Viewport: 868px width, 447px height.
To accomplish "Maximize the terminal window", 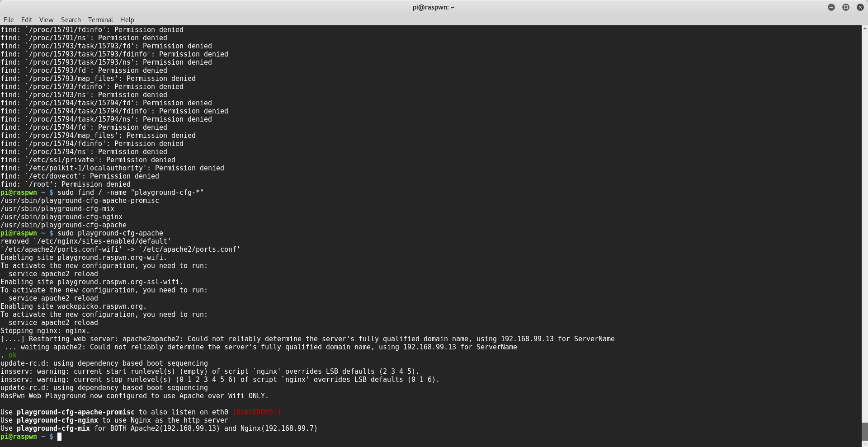I will coord(845,7).
